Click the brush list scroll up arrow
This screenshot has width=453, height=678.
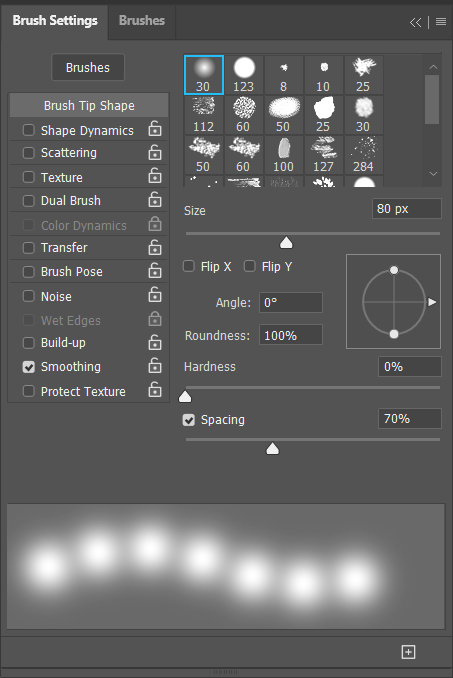coord(433,67)
